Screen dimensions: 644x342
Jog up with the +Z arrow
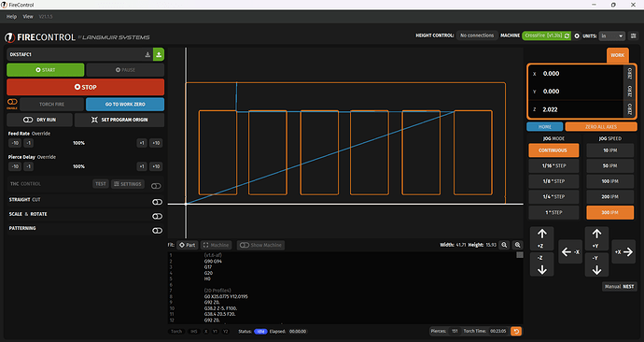tap(541, 238)
